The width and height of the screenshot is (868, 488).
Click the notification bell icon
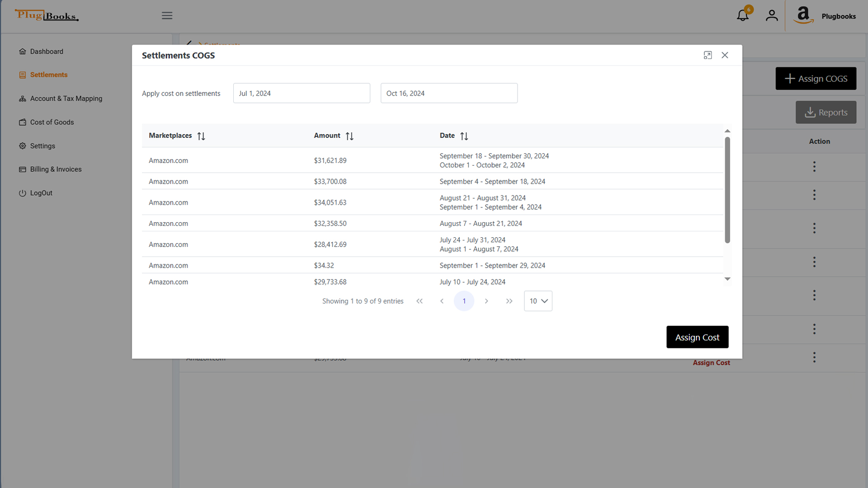[742, 16]
